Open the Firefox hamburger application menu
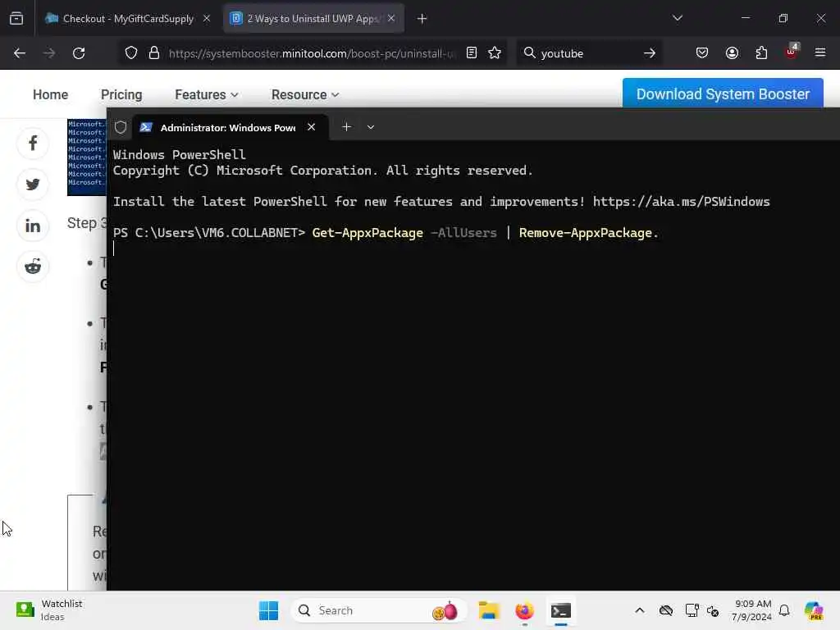This screenshot has height=630, width=840. (820, 52)
